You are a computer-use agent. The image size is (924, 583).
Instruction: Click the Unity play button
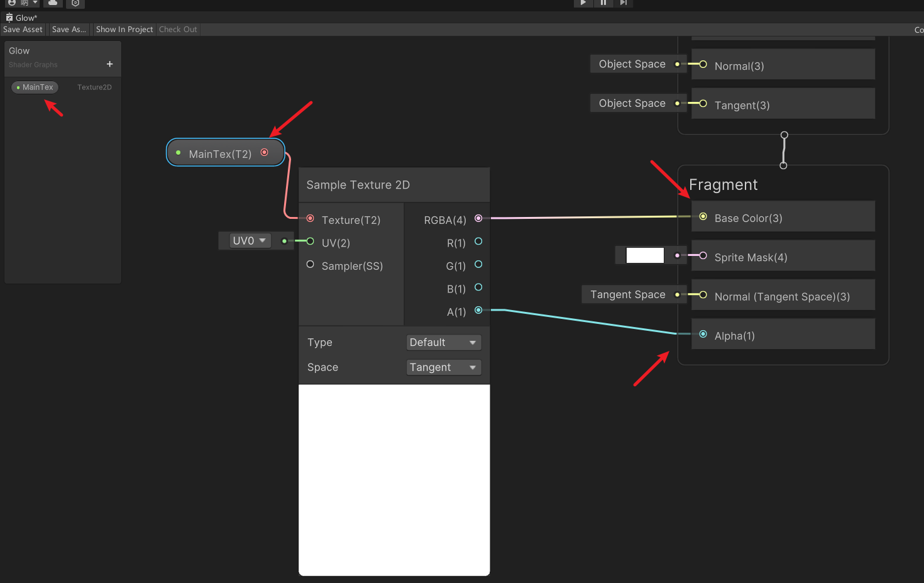[x=583, y=3]
